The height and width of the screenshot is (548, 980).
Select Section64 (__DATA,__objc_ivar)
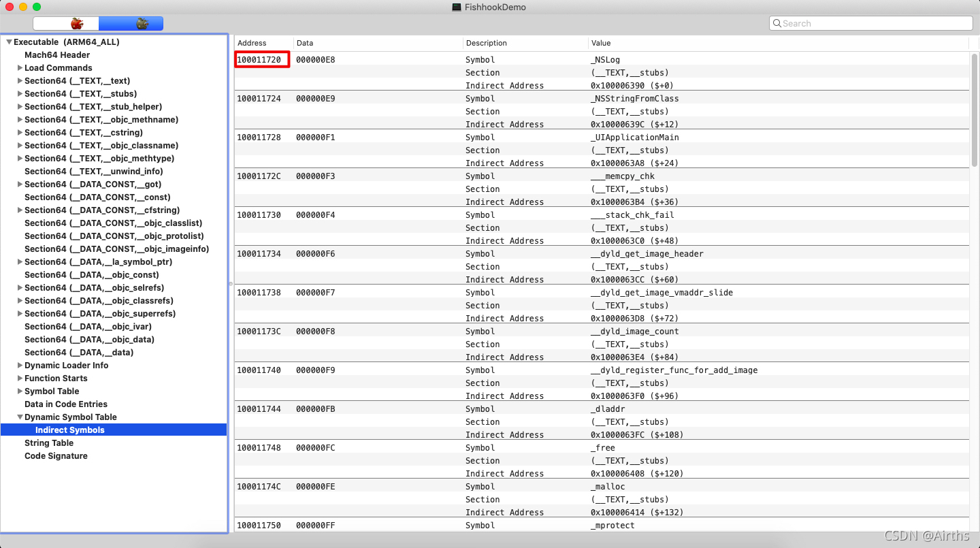pos(114,327)
